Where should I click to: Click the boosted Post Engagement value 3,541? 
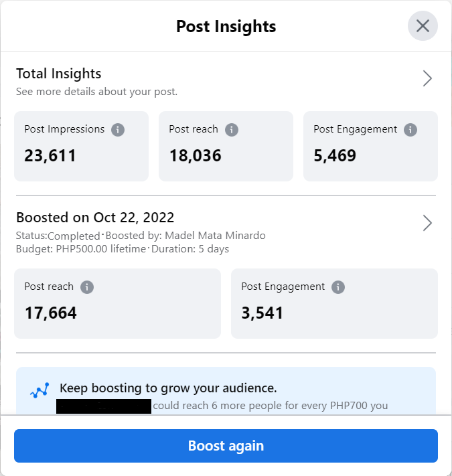coord(262,313)
